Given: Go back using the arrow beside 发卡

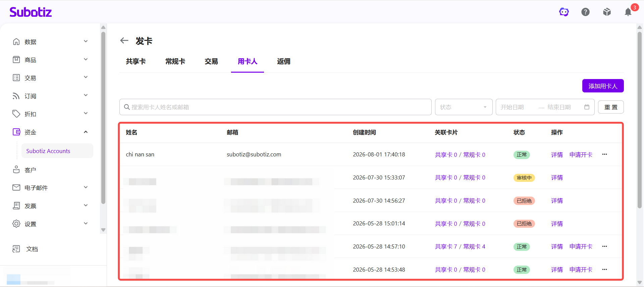Looking at the screenshot, I should [x=124, y=41].
